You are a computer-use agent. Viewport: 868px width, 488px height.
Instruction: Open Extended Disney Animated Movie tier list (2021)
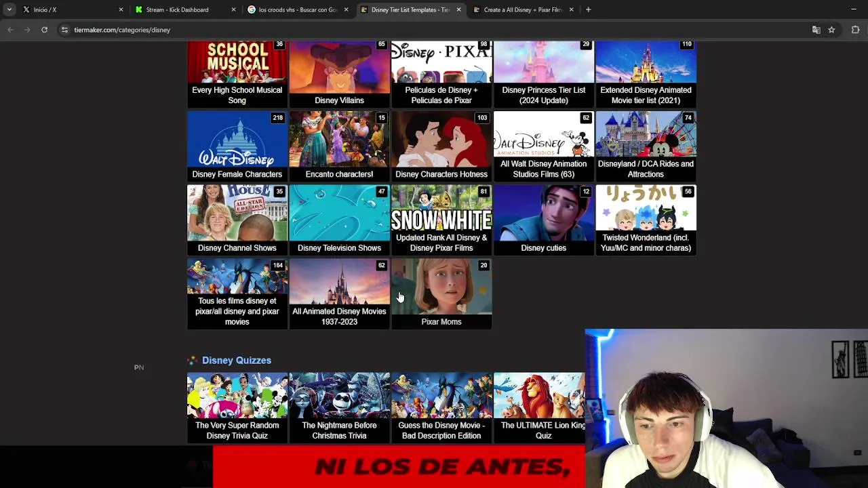[x=646, y=73]
